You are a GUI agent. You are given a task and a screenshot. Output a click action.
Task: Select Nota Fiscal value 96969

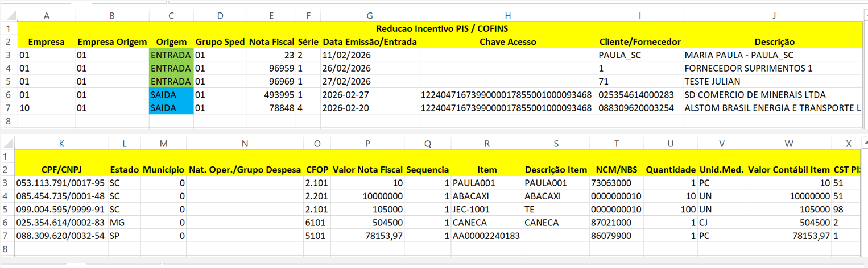pos(271,81)
